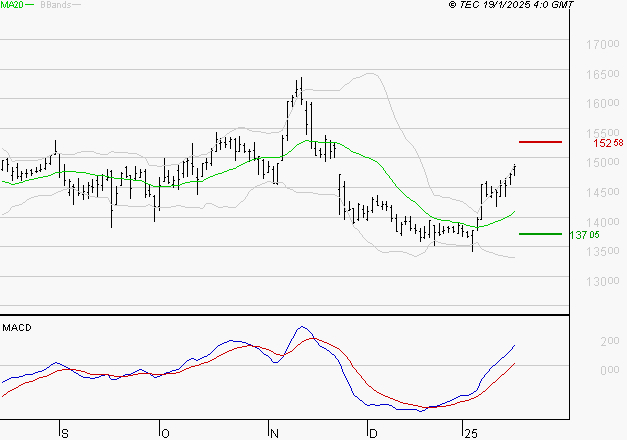This screenshot has height=440, width=627.
Task: Click the BBands legend label
Action: [56, 5]
